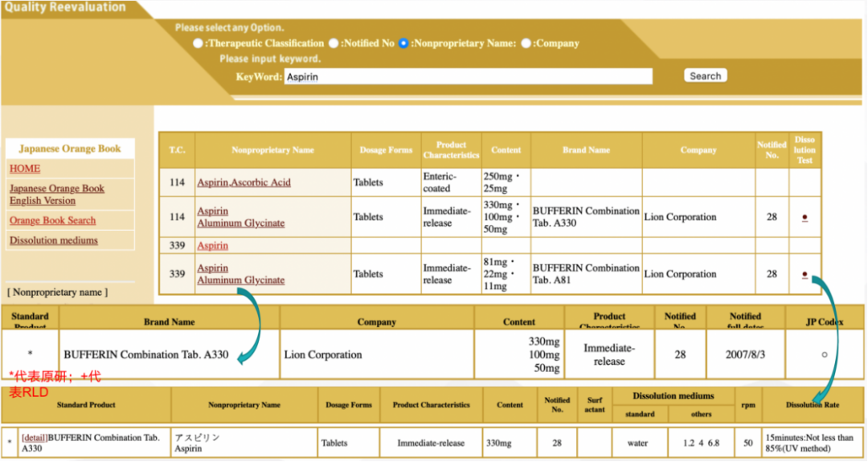The image size is (868, 462).
Task: Click the 250mg 25mg content cell
Action: (506, 182)
